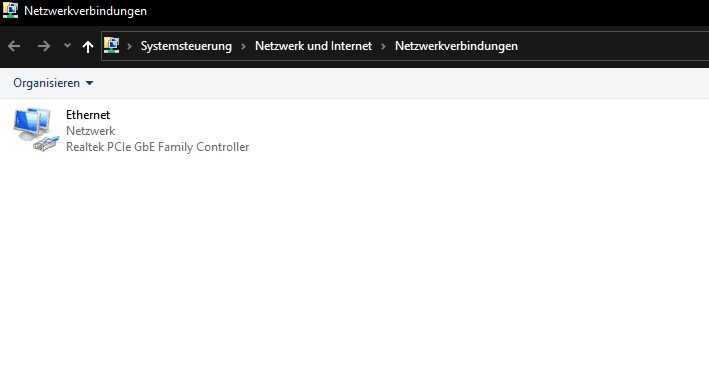
Task: Expand the chevron before Systemsteuerung
Action: (129, 46)
